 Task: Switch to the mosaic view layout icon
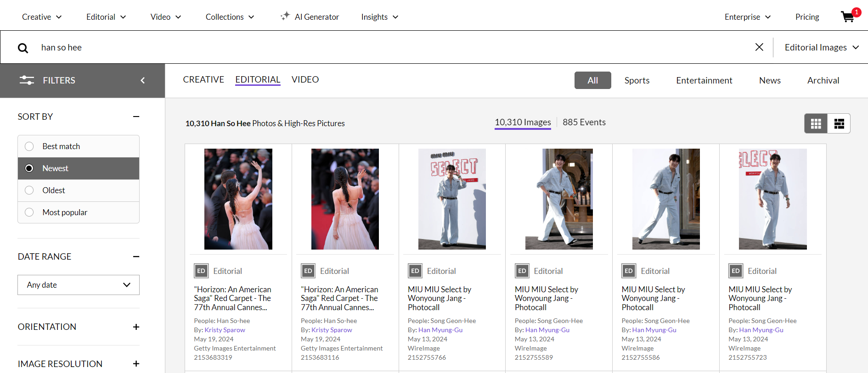point(839,123)
